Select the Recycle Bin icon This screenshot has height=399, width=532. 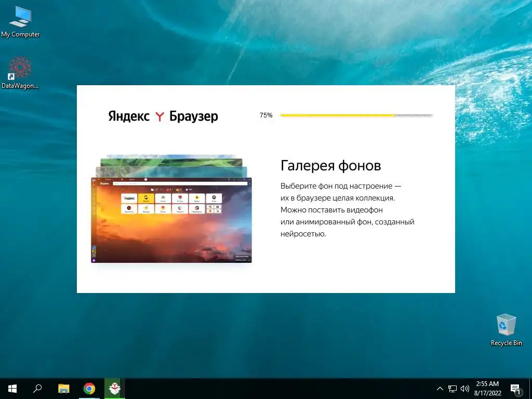point(506,330)
